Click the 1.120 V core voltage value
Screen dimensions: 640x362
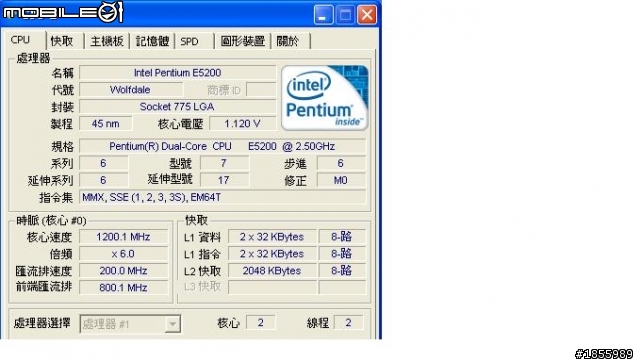(242, 124)
